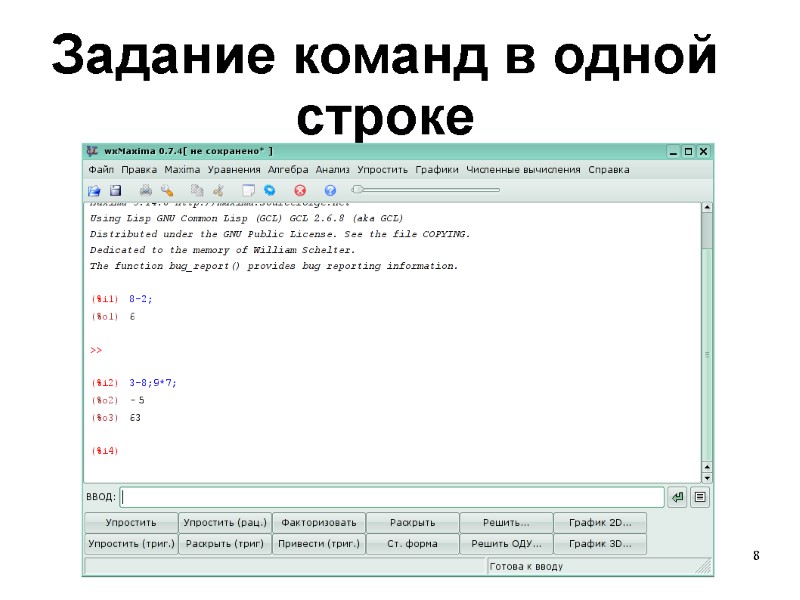800x600 pixels.
Task: Click status bar text Готова к вводу
Action: (526, 566)
